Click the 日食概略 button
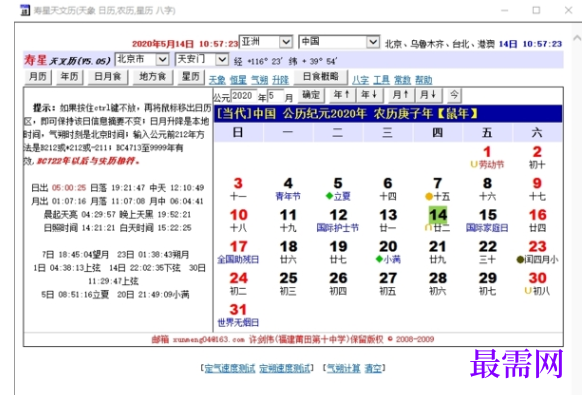Screen dimensions: 582x395 321,77
